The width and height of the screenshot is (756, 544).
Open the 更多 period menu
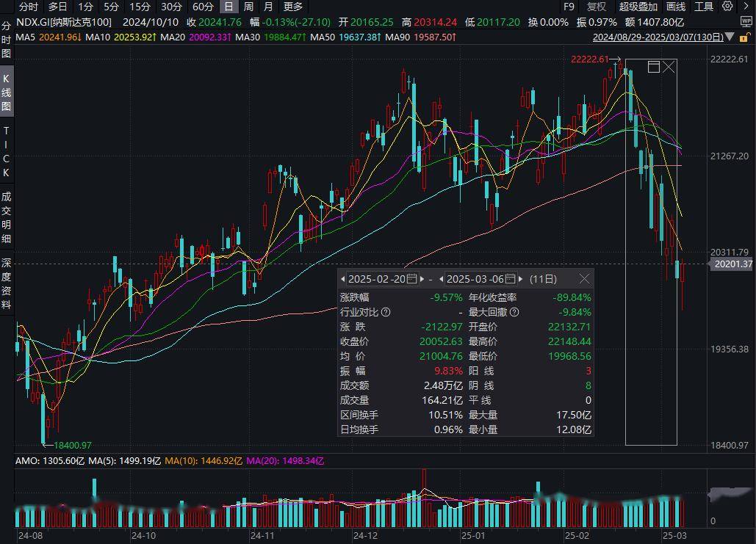[293, 7]
